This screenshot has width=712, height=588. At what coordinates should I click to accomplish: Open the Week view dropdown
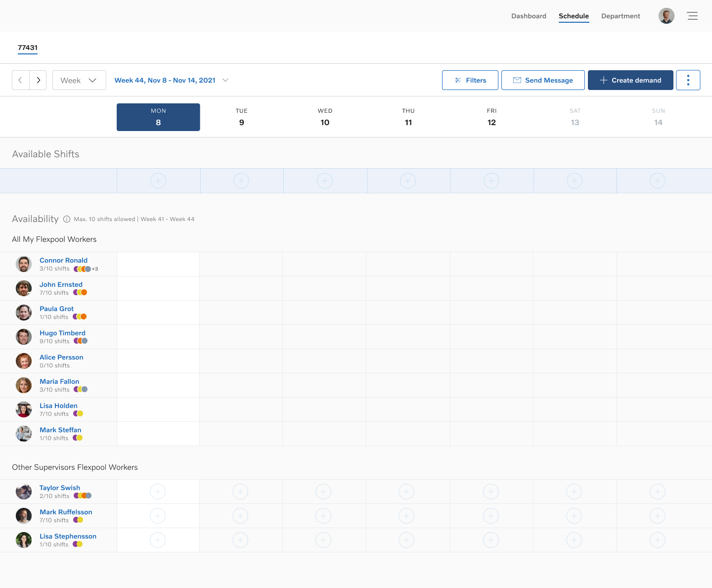pos(79,80)
